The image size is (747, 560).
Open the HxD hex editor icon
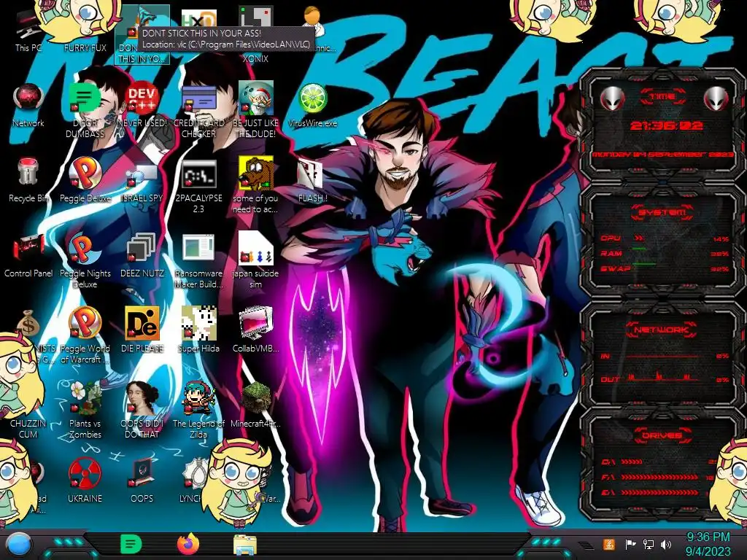[x=198, y=20]
